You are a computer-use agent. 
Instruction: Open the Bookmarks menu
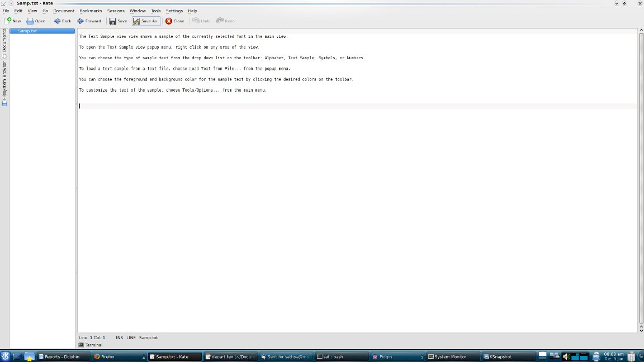click(x=91, y=11)
